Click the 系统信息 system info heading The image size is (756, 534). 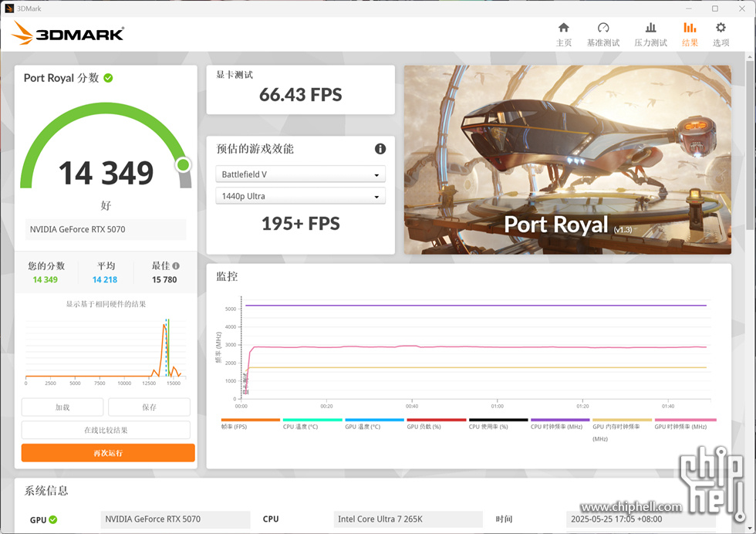click(x=46, y=491)
